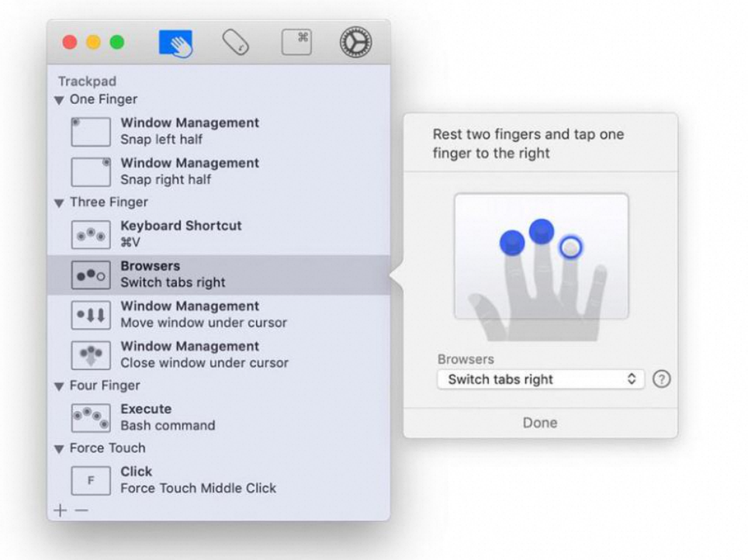Click the hand gesture preview image
Viewport: 748px width, 560px height.
point(541,267)
